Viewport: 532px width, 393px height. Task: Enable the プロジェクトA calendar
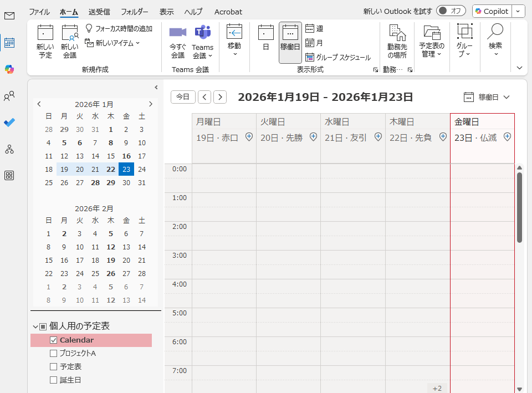click(x=53, y=353)
